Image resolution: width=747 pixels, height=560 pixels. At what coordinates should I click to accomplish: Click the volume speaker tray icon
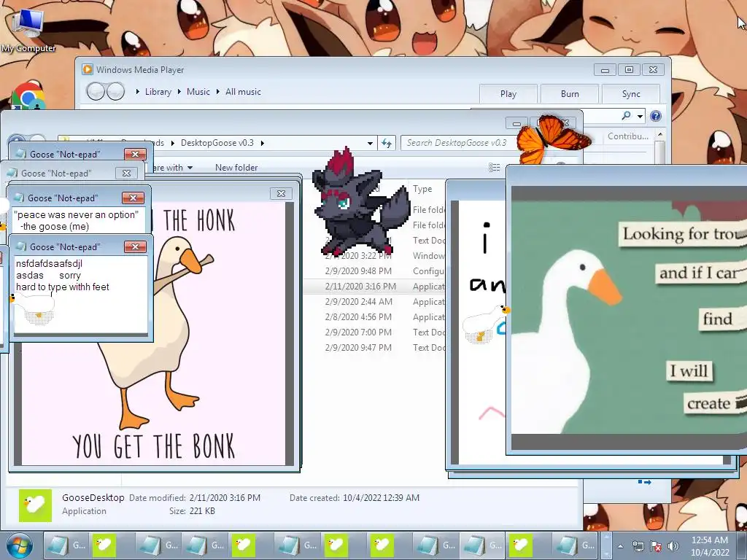point(673,546)
